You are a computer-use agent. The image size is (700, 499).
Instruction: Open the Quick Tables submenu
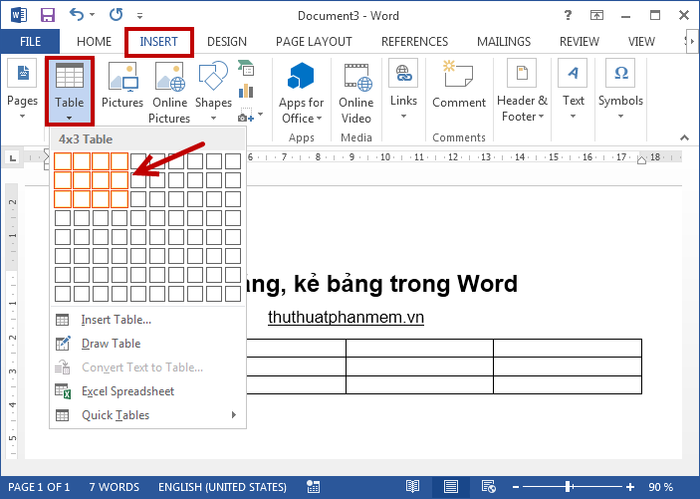(147, 415)
